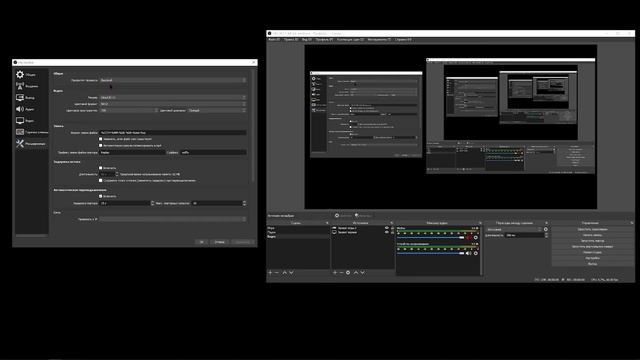Open the Правка menu in OBS

tap(291, 40)
